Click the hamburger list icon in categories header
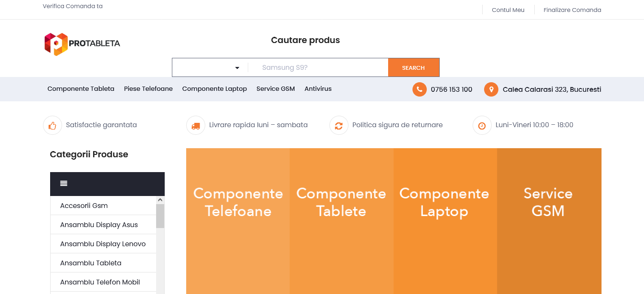Viewport: 644px width, 294px height. pos(63,184)
